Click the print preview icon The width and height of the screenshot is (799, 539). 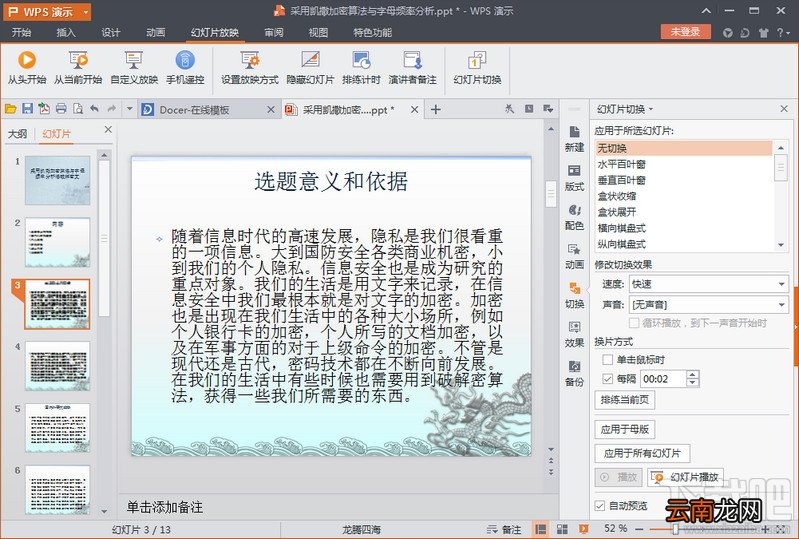point(78,109)
